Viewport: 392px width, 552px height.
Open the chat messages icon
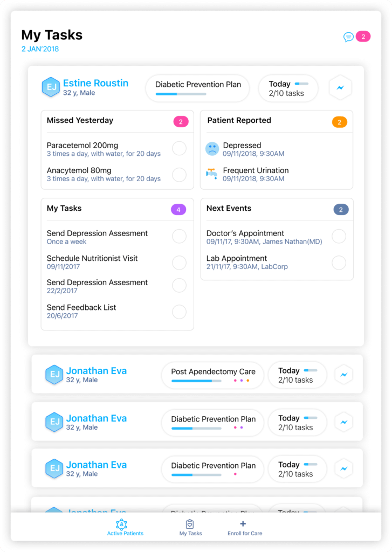(348, 37)
